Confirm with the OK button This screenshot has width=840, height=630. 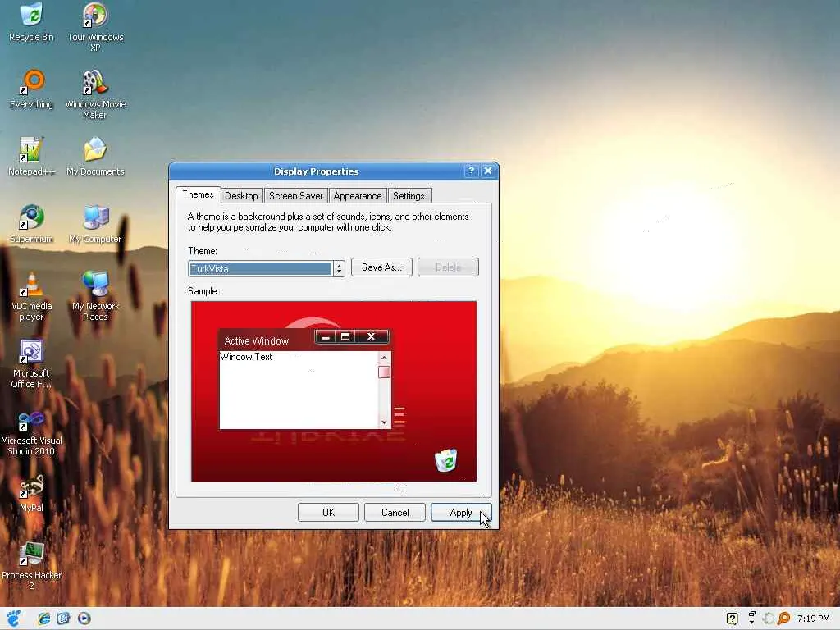328,513
